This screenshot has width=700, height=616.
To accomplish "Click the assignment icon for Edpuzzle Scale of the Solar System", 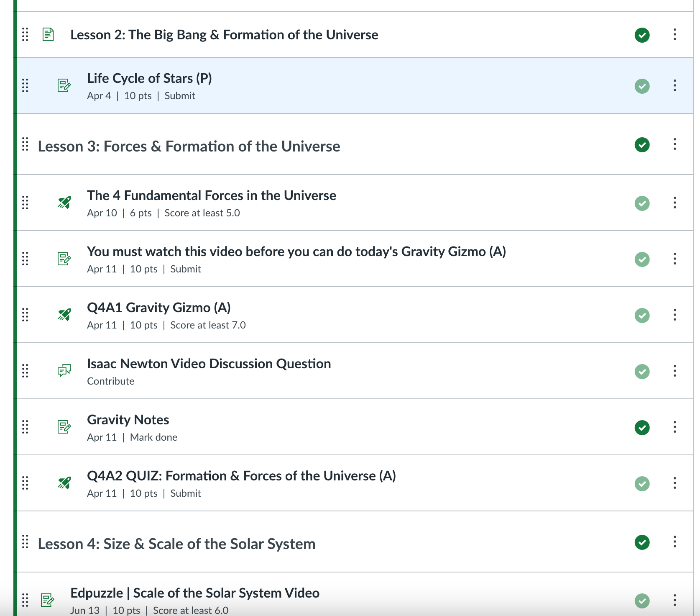I will (47, 600).
